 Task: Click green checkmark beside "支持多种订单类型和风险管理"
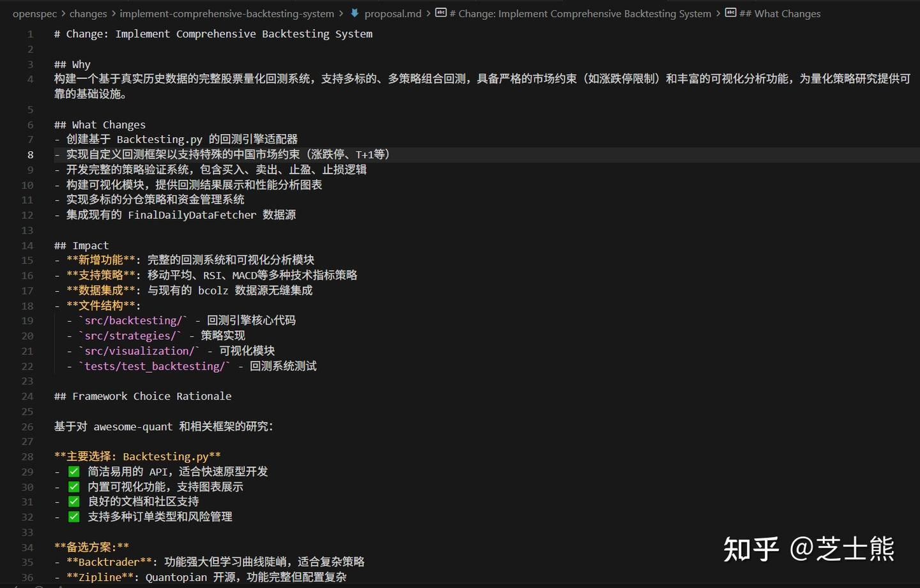(x=73, y=516)
